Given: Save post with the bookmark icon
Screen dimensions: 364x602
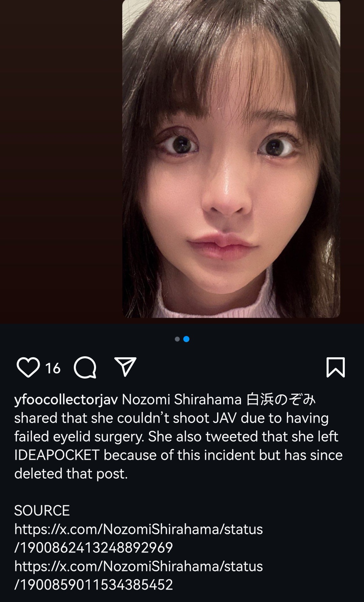Looking at the screenshot, I should pos(336,367).
